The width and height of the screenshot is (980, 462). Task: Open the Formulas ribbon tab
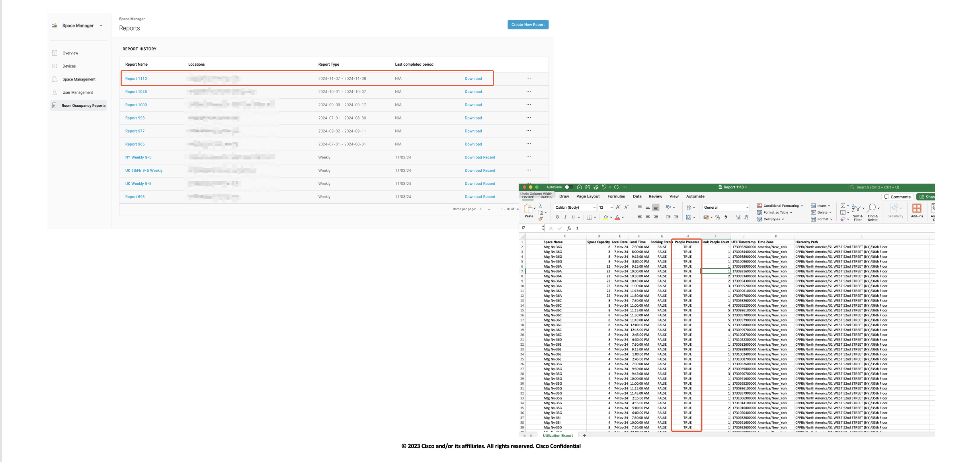[616, 196]
